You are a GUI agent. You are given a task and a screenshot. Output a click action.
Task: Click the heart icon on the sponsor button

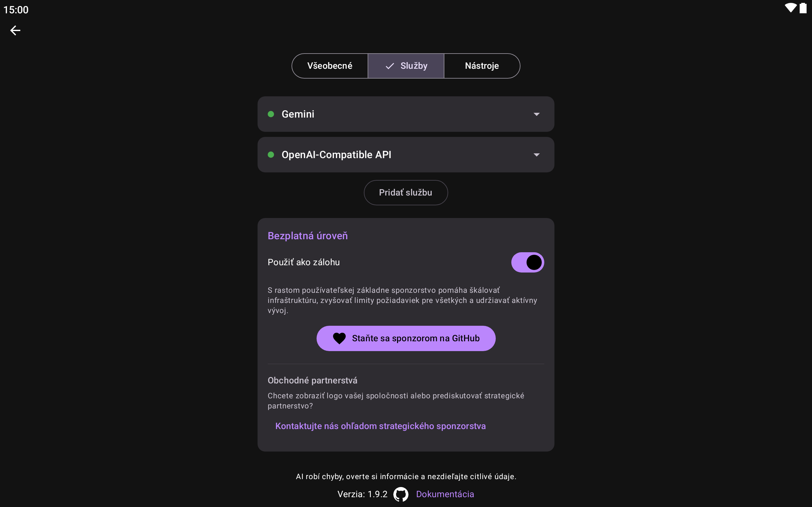click(x=339, y=338)
